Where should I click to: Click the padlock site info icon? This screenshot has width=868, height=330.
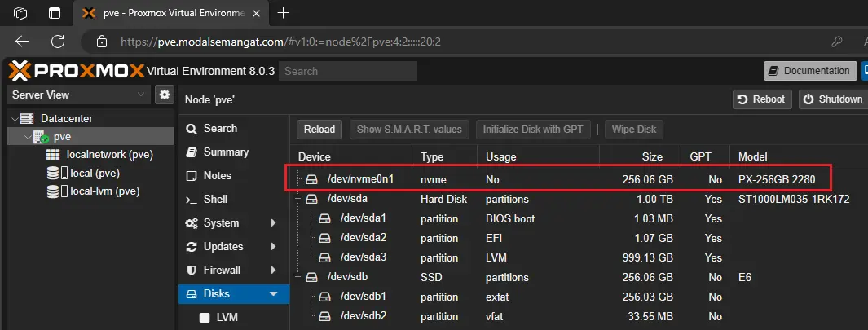click(101, 42)
